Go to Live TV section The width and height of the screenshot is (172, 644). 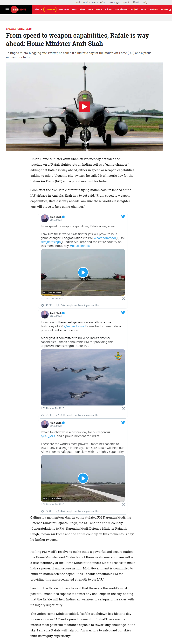(x=38, y=9)
